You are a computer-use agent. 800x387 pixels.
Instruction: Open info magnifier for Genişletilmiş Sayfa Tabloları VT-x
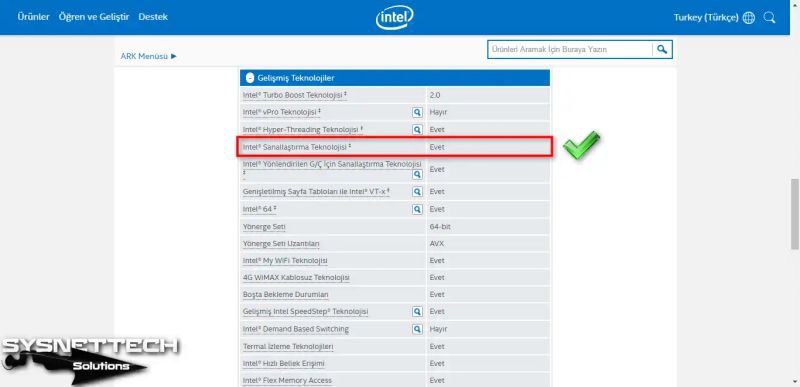(417, 192)
